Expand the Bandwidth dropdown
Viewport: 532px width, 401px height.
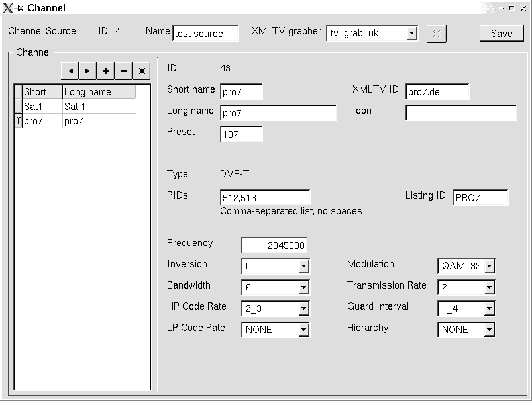[303, 287]
